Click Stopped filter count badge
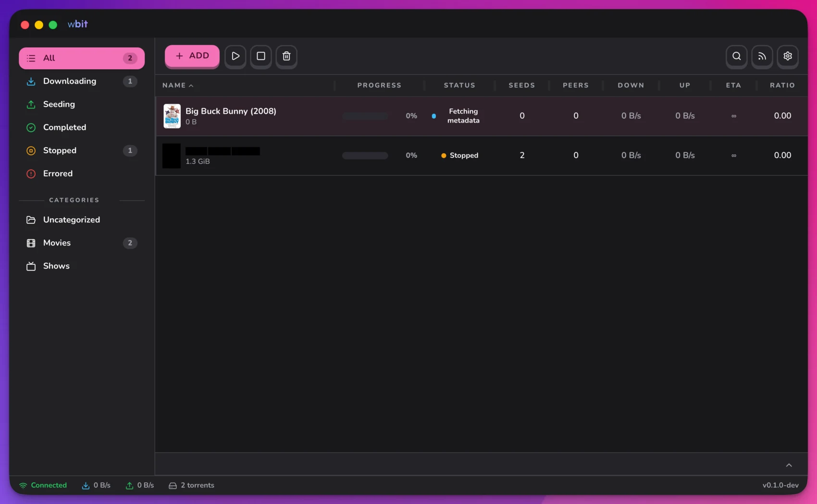The image size is (817, 504). click(130, 150)
